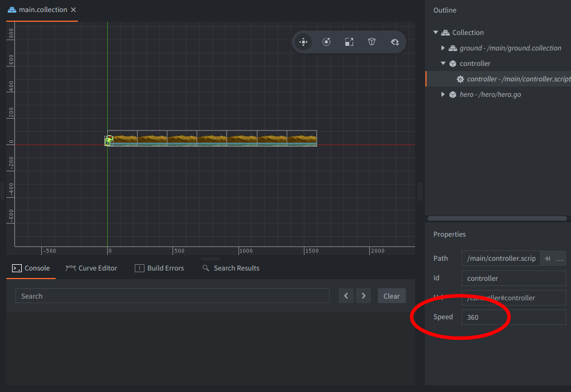Collapse the controller game object node
This screenshot has width=571, height=392.
[x=443, y=64]
